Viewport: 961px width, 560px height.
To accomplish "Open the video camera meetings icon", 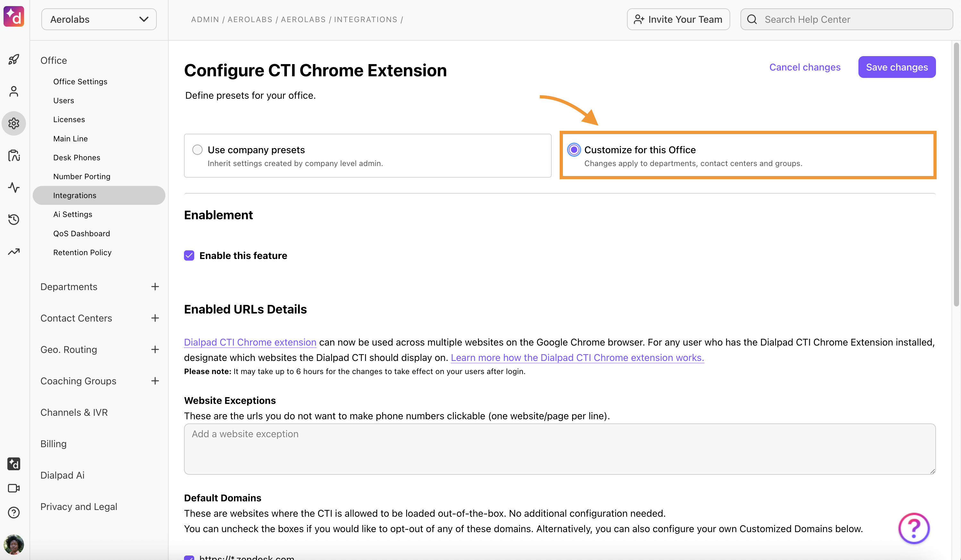I will [14, 488].
